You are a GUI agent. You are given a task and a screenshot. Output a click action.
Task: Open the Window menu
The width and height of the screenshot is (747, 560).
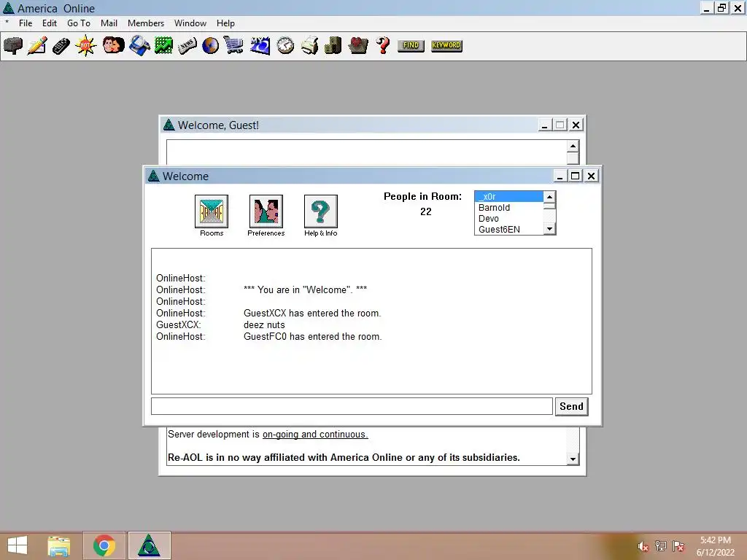point(190,23)
